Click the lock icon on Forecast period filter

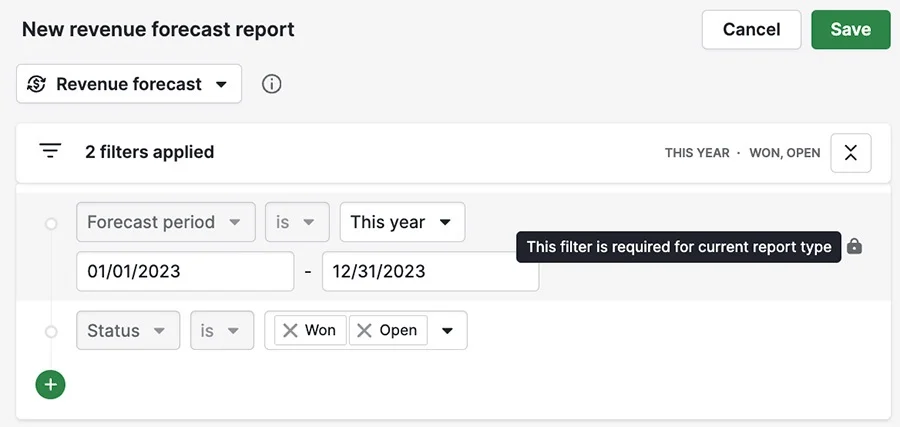coord(855,246)
